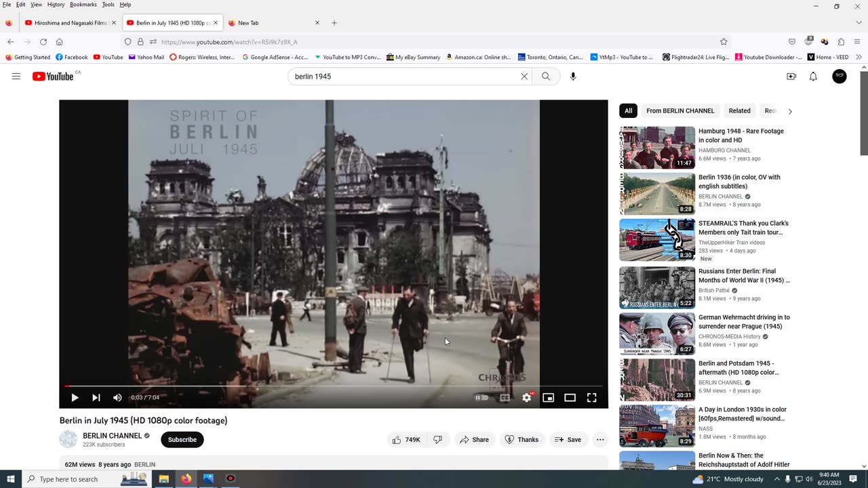Mute the video volume
868x488 pixels.
click(117, 398)
